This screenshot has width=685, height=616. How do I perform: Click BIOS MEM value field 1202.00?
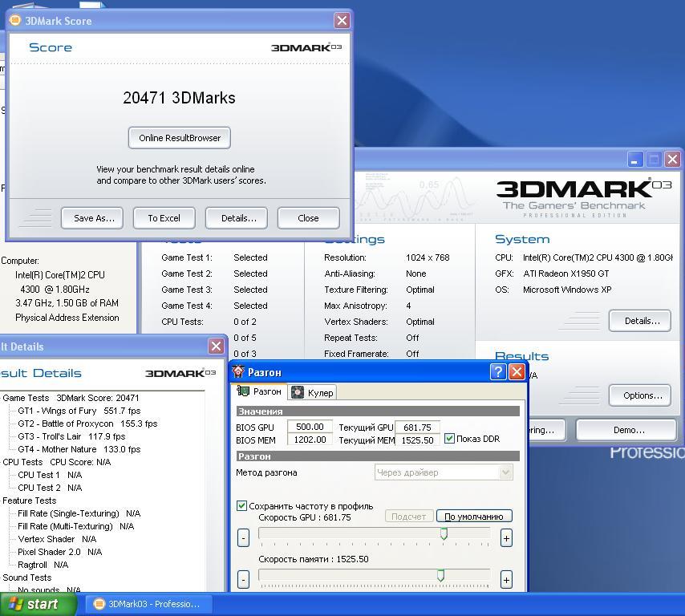point(310,440)
